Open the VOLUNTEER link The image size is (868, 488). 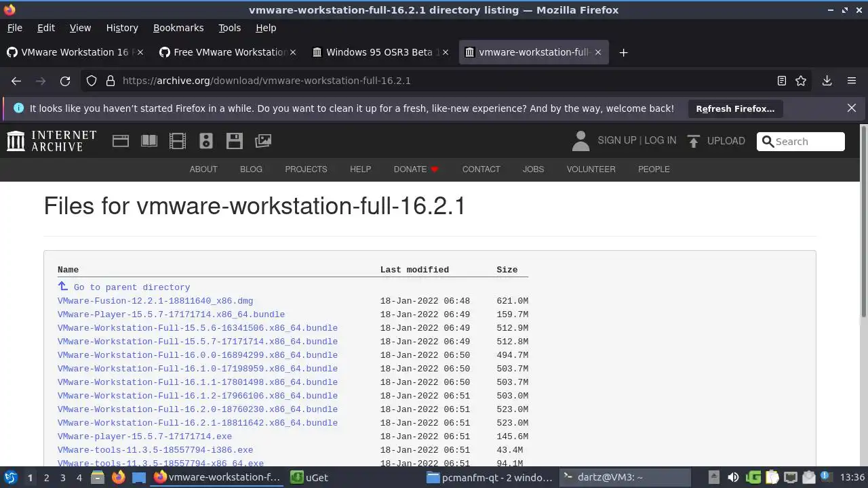(x=591, y=169)
